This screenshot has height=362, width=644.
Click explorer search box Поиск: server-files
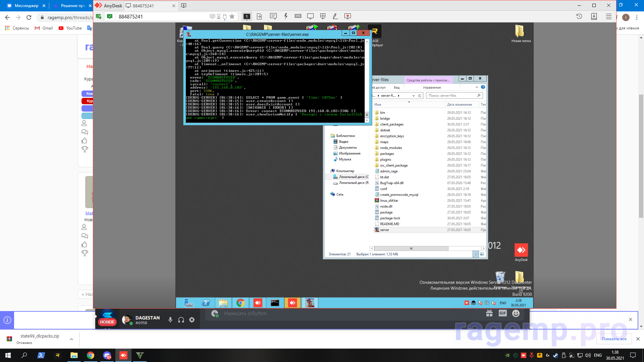pos(454,96)
